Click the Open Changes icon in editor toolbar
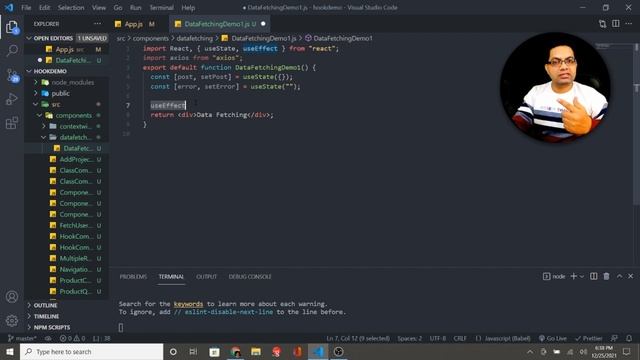640x360 pixels. pos(602,24)
